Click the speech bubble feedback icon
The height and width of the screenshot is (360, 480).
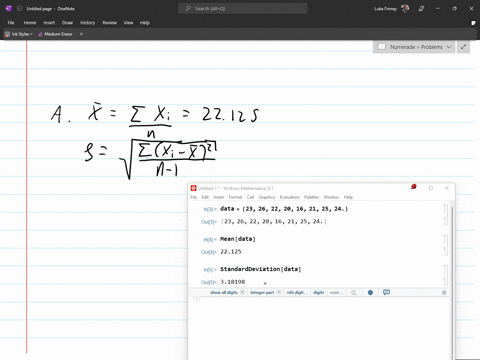pos(386,292)
